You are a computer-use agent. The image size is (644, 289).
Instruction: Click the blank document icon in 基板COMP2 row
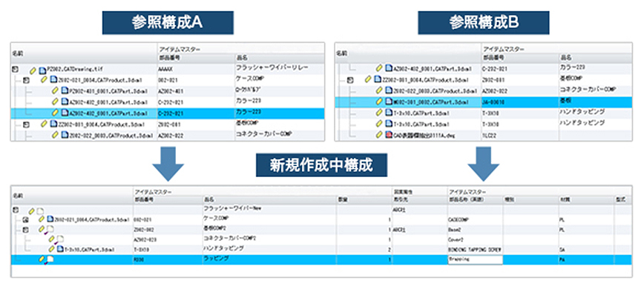click(x=50, y=230)
